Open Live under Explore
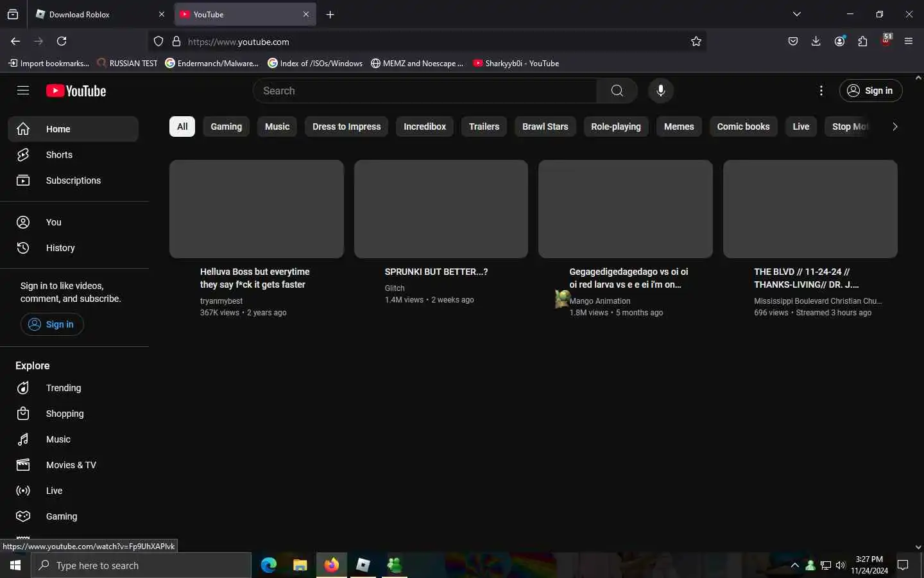This screenshot has width=924, height=578. tap(73, 491)
